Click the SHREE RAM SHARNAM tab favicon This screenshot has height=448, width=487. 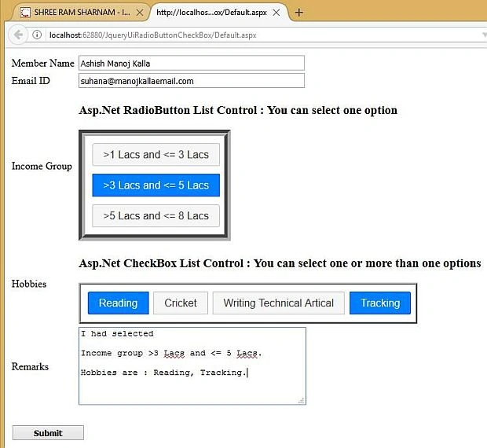point(25,13)
